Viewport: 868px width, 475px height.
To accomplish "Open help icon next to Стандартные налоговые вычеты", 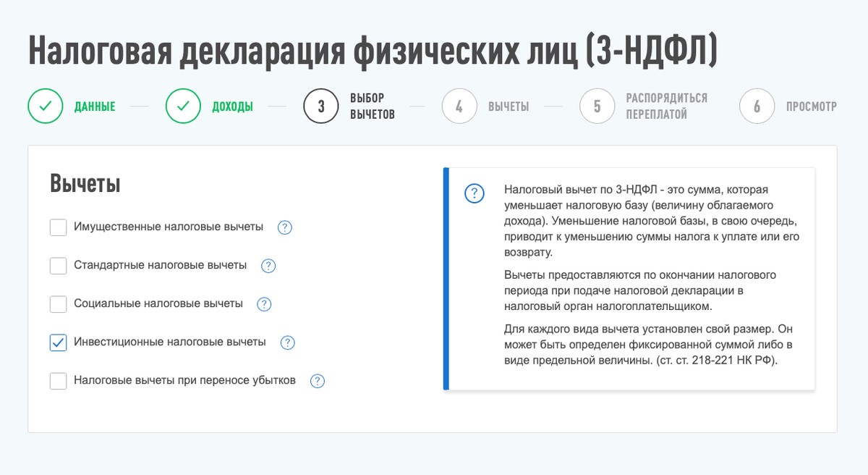I will (x=268, y=266).
